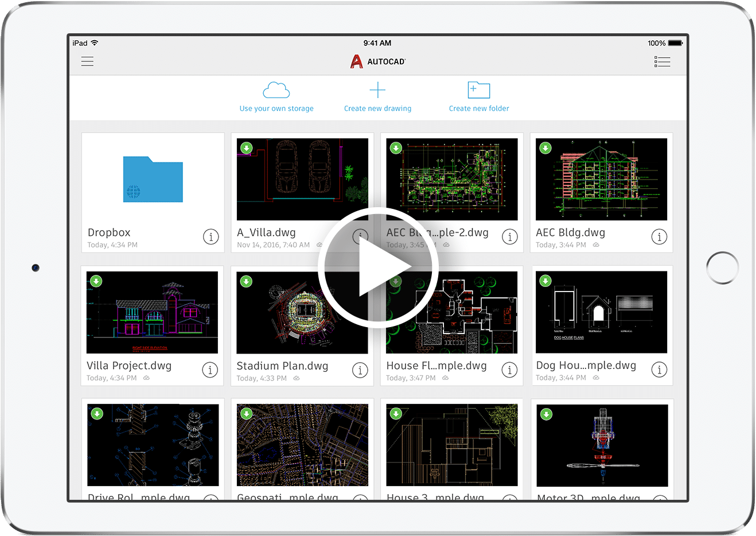This screenshot has width=756, height=536.
Task: Open Drive Roller sample thumbnail
Action: tap(153, 445)
